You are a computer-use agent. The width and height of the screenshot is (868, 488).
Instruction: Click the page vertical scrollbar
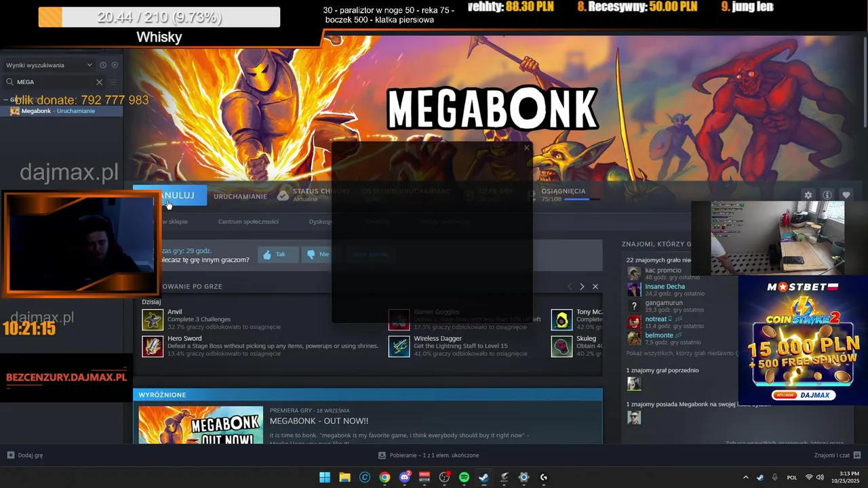pyautogui.click(x=865, y=81)
